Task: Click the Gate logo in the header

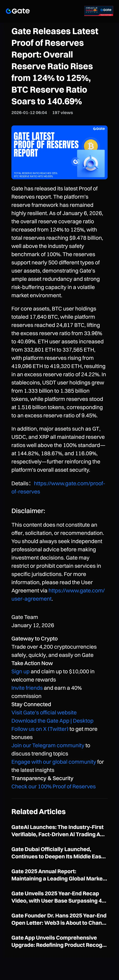Action: coord(18,11)
